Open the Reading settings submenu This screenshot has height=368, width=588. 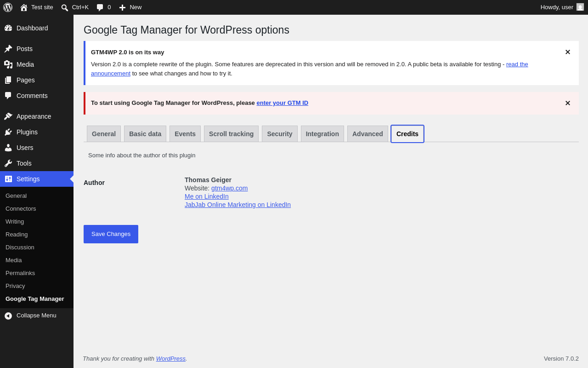click(x=17, y=234)
